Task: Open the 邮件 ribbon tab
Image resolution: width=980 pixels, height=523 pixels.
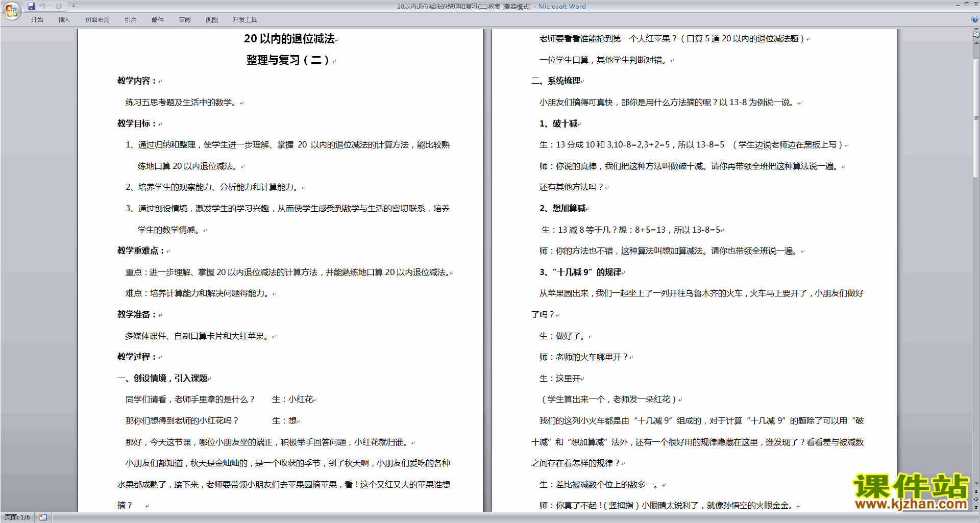Action: click(x=158, y=20)
